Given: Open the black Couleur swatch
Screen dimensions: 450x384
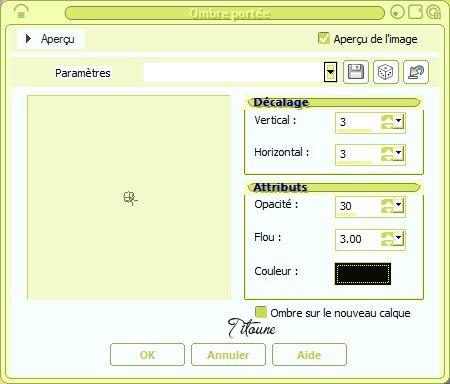Looking at the screenshot, I should click(x=363, y=274).
